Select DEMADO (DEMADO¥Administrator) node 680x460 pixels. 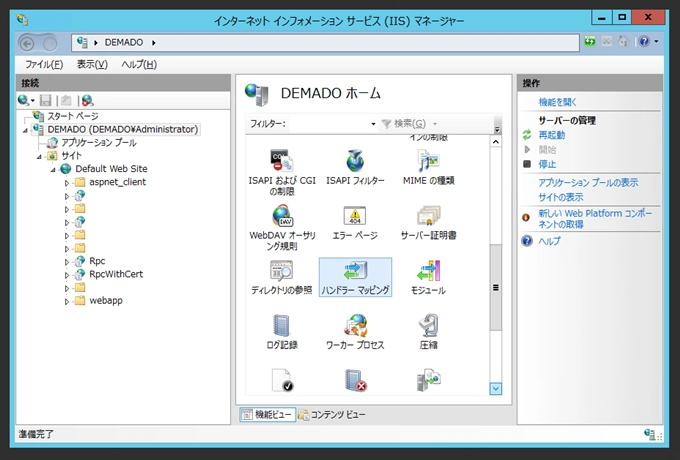(x=122, y=129)
